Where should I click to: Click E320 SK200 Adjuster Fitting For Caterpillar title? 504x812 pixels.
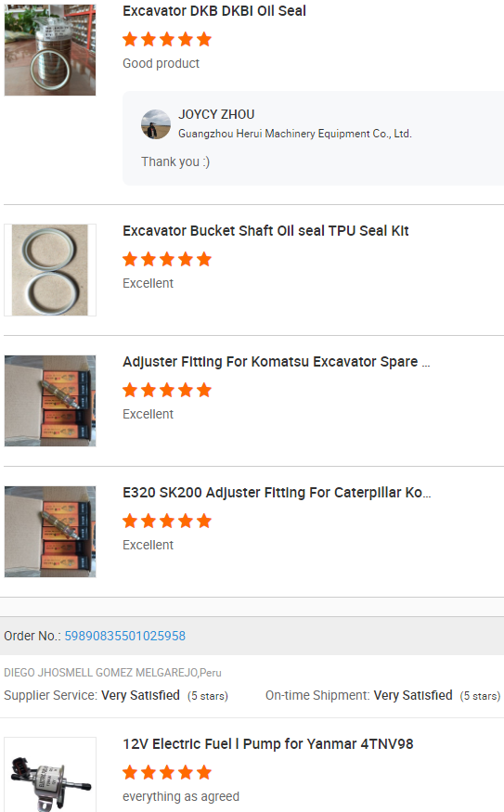(277, 493)
